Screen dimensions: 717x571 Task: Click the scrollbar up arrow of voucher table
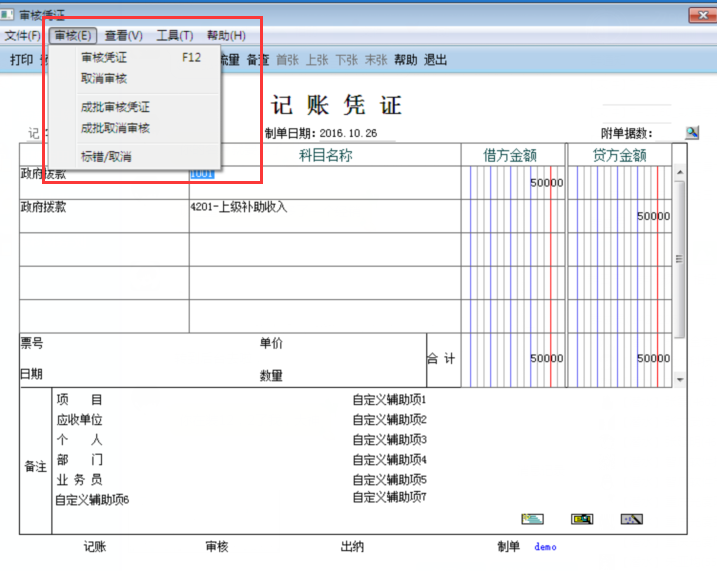click(680, 172)
